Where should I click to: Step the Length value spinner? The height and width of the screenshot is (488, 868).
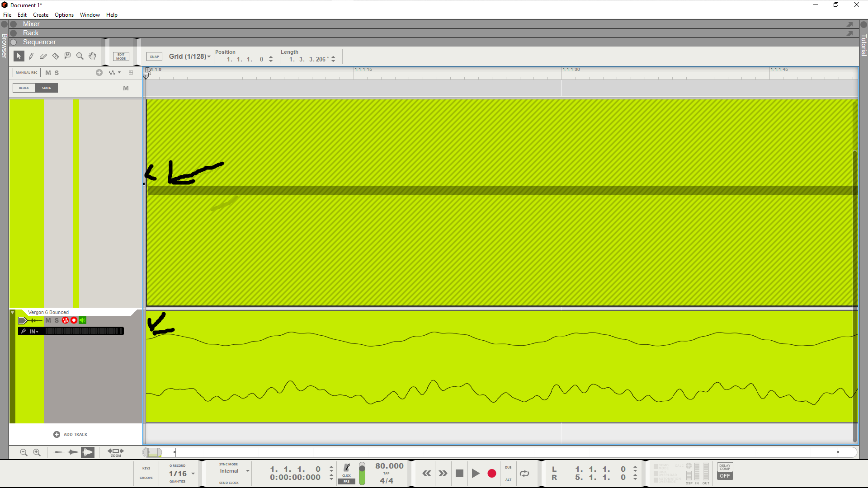point(333,59)
